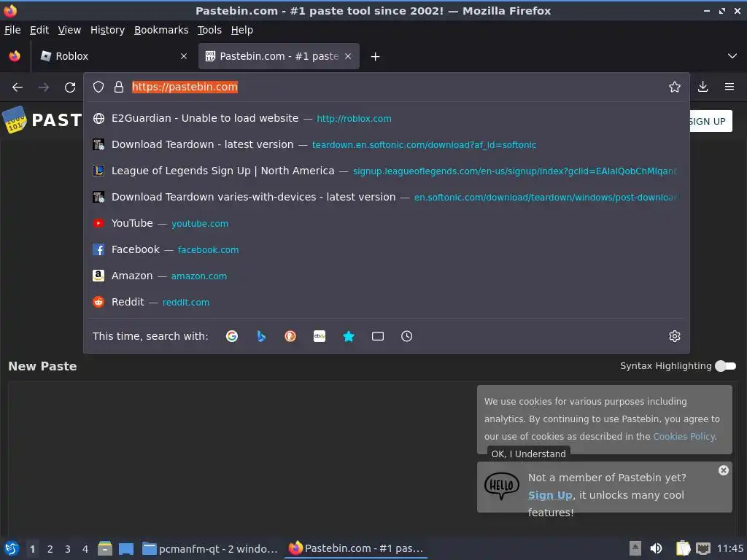Search this time with DuckDuckGo

290,336
